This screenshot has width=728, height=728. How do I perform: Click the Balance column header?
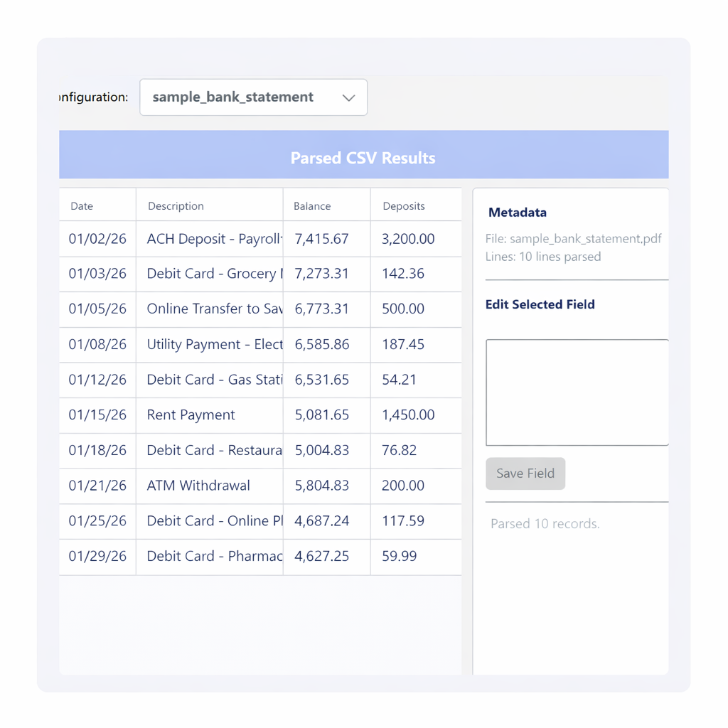312,206
